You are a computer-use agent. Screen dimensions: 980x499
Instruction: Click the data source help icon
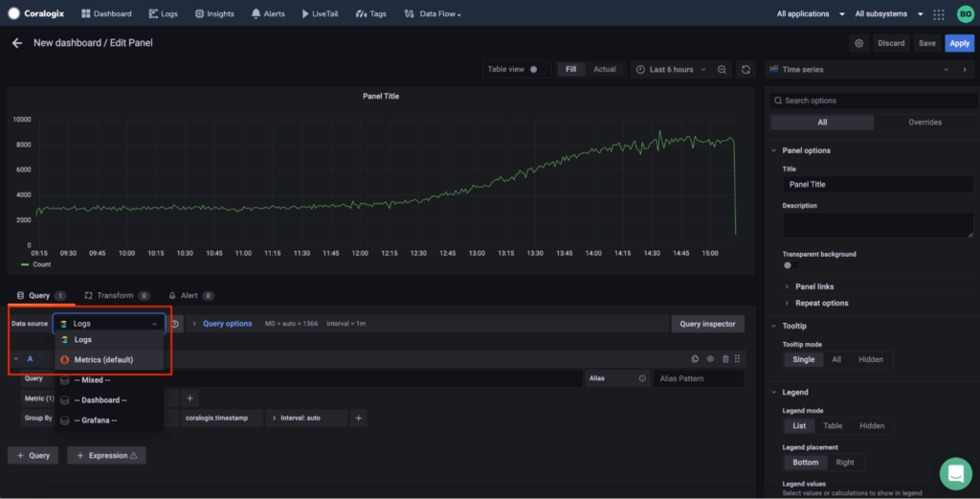(x=175, y=324)
